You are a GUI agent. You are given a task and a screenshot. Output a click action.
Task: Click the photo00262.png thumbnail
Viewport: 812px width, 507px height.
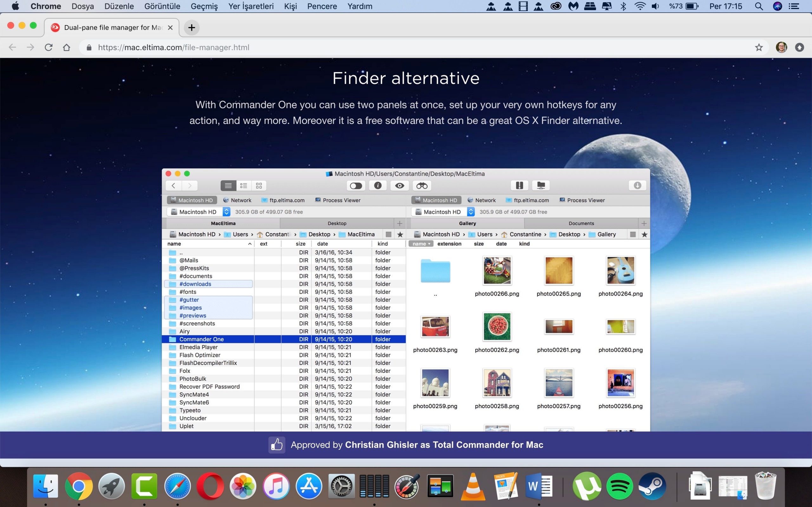click(497, 327)
